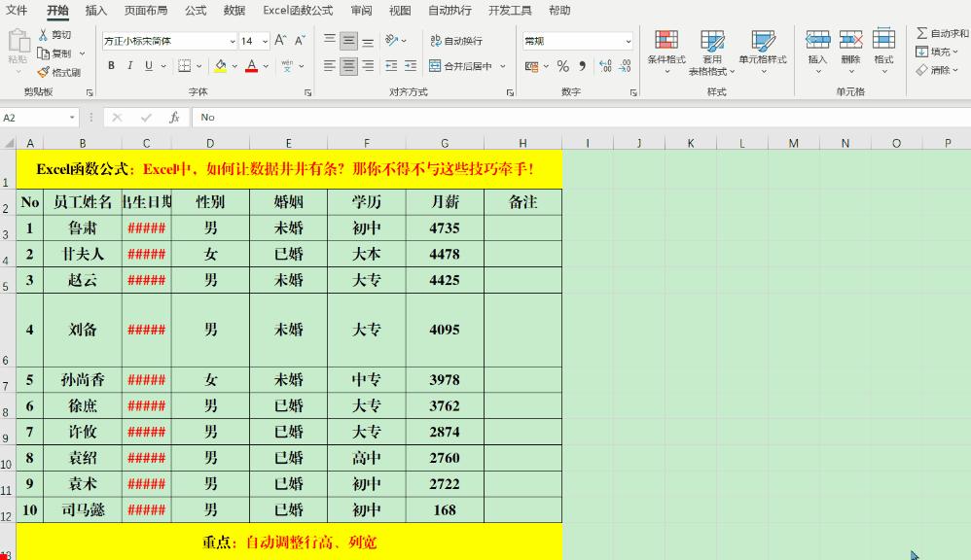Toggle bold formatting on selected cell
Image resolution: width=971 pixels, height=560 pixels.
pyautogui.click(x=111, y=65)
